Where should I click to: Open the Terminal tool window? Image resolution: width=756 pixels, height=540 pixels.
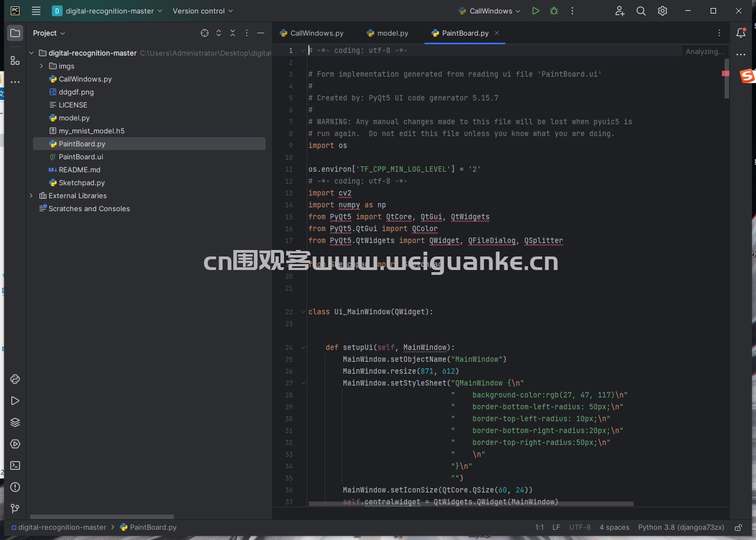pos(15,465)
